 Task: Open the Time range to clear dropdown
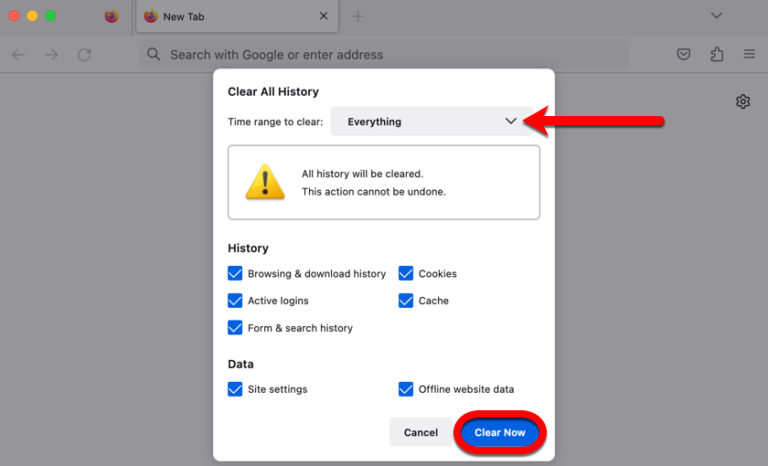431,122
